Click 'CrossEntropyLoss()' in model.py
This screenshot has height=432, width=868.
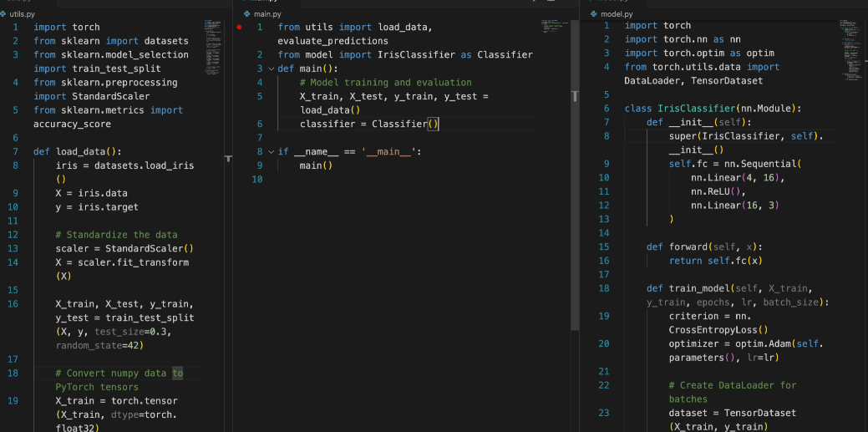point(719,330)
